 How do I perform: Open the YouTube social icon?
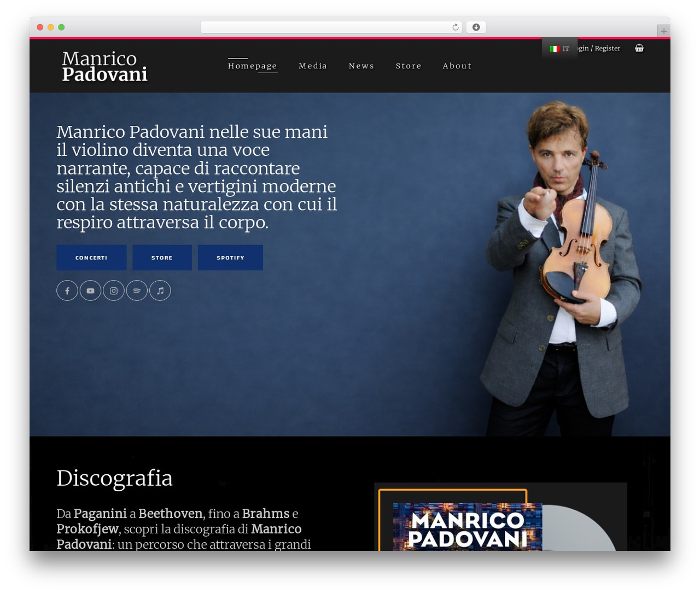[90, 290]
